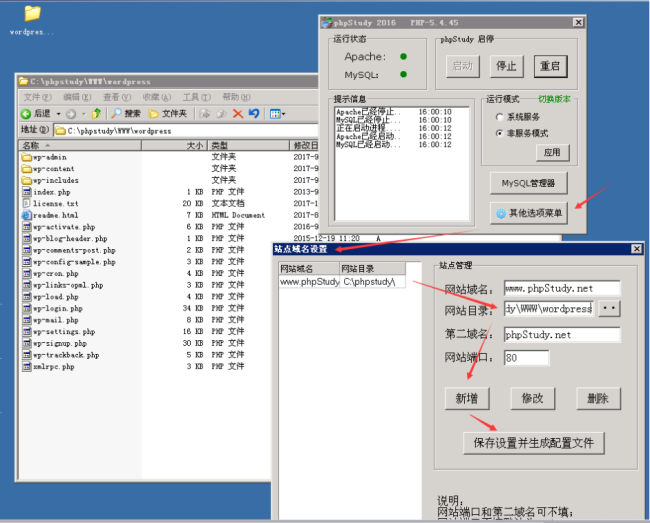The width and height of the screenshot is (650, 523).
Task: Click the blue undo arrow in toolbar
Action: 254,114
